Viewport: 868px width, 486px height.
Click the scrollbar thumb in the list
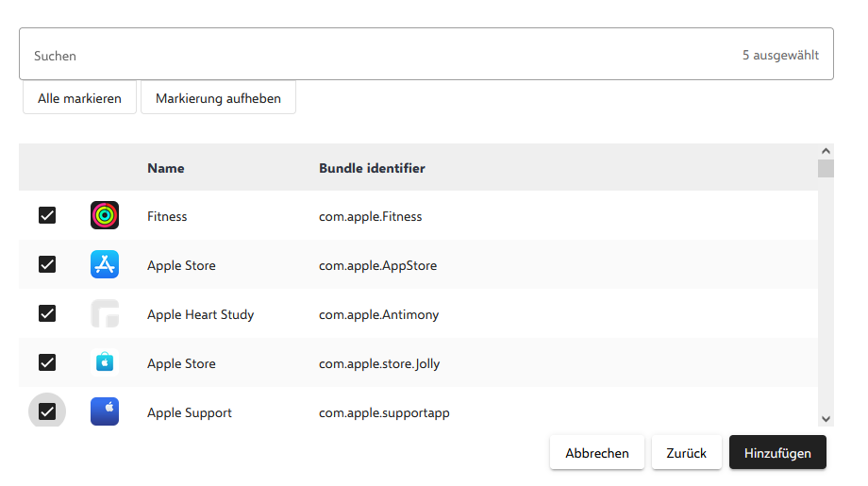pos(826,169)
